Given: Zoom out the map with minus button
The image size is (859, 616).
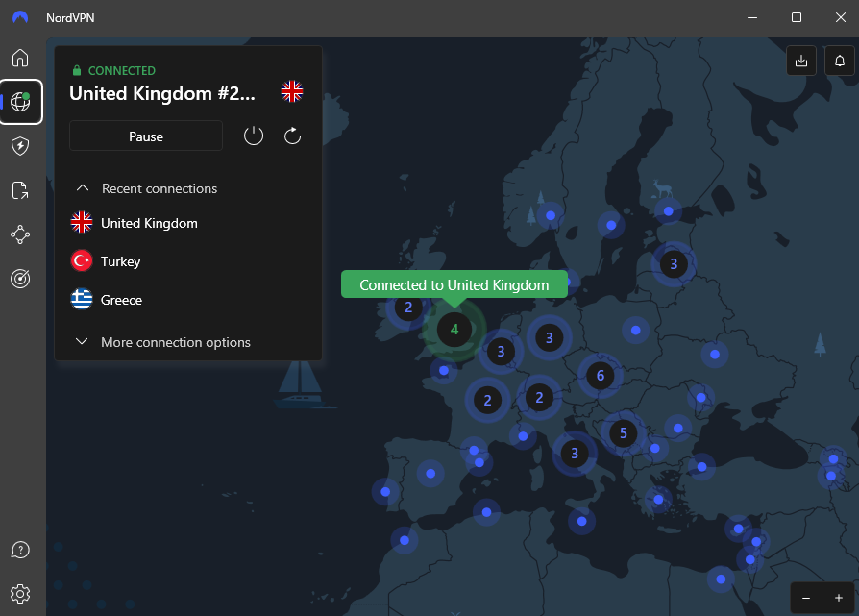Looking at the screenshot, I should tap(806, 598).
